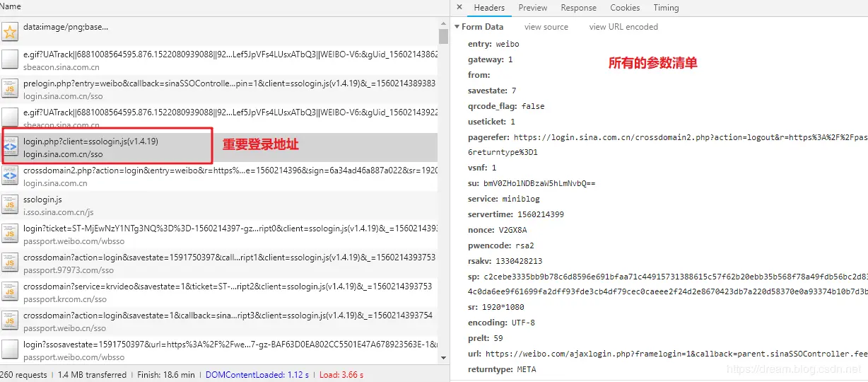Switch to the Headers tab
This screenshot has width=868, height=382.
(489, 8)
